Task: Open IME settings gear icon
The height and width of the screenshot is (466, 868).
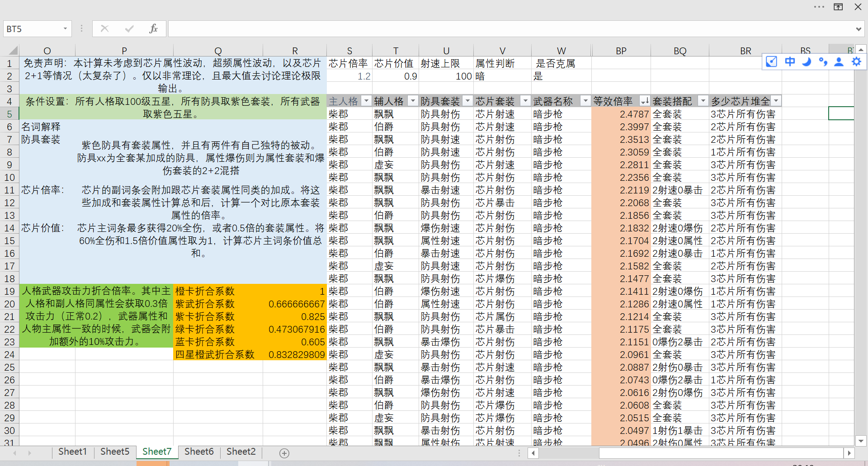Action: point(856,61)
